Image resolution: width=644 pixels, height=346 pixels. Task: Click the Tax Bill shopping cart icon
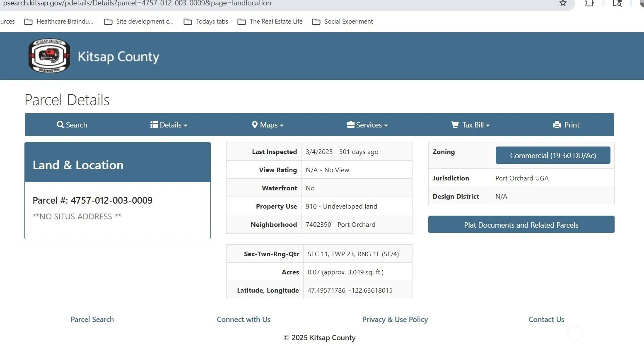click(x=455, y=125)
